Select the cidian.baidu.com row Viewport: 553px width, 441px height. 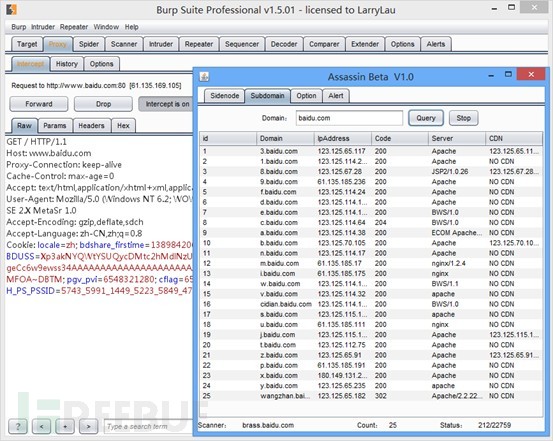pos(371,304)
